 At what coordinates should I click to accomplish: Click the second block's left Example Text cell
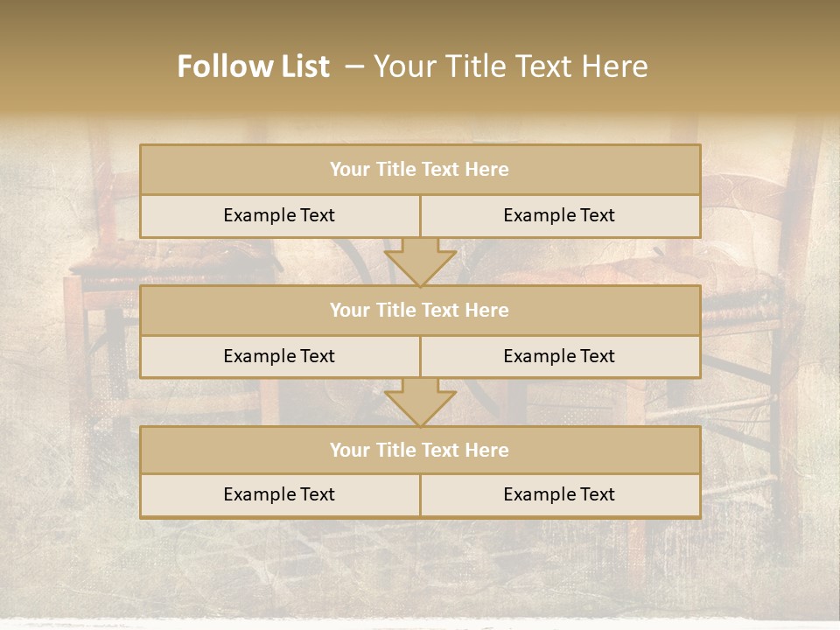coord(280,356)
